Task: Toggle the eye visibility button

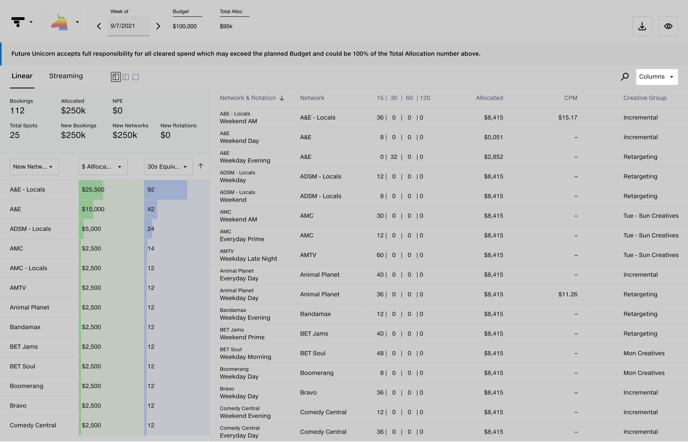Action: (x=668, y=26)
